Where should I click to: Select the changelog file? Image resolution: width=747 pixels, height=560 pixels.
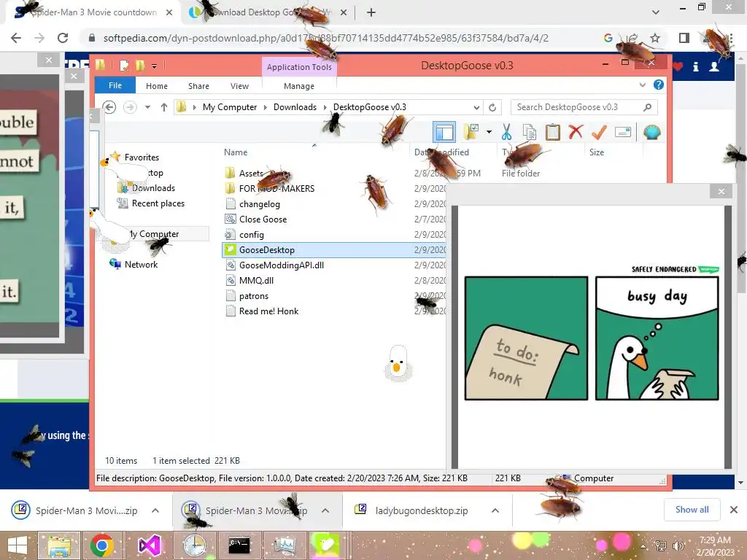click(260, 204)
